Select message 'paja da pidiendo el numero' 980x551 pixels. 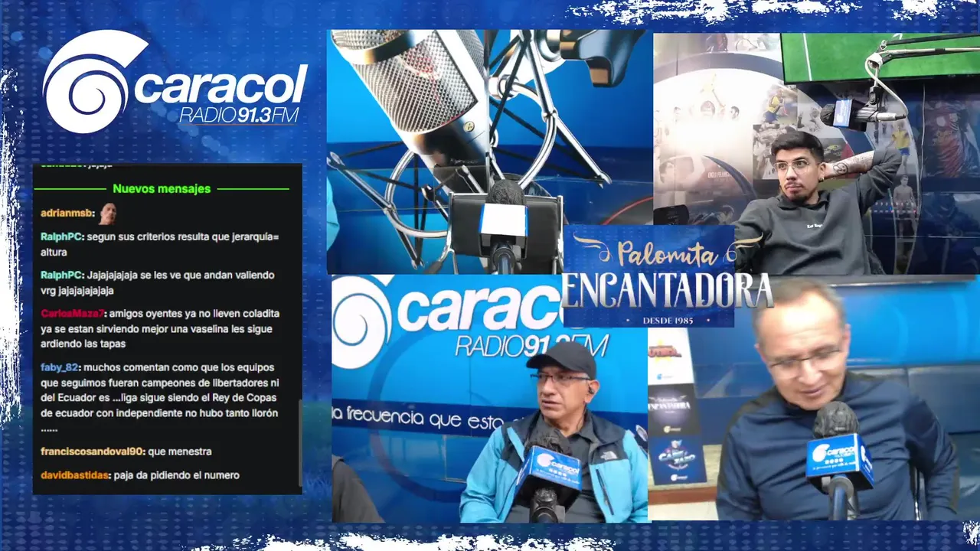(177, 475)
